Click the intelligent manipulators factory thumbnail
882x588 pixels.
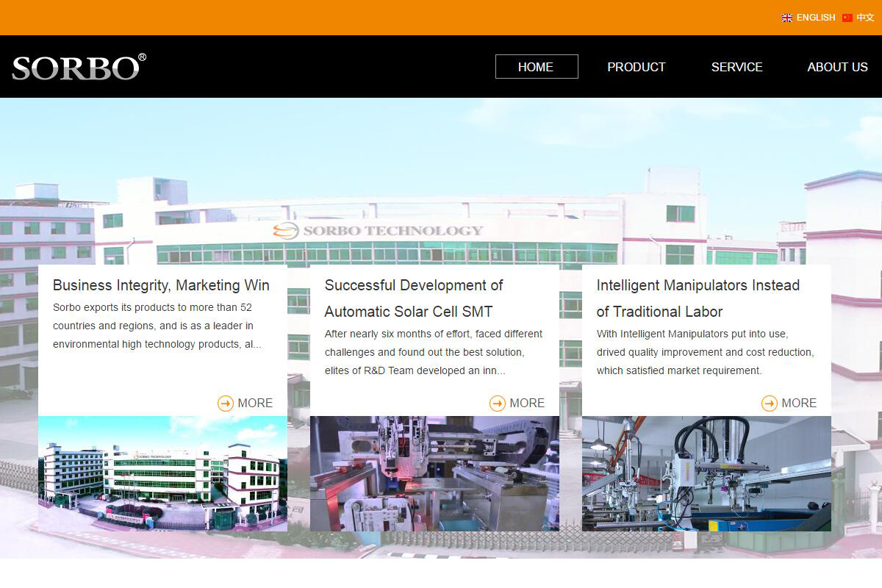coord(706,473)
